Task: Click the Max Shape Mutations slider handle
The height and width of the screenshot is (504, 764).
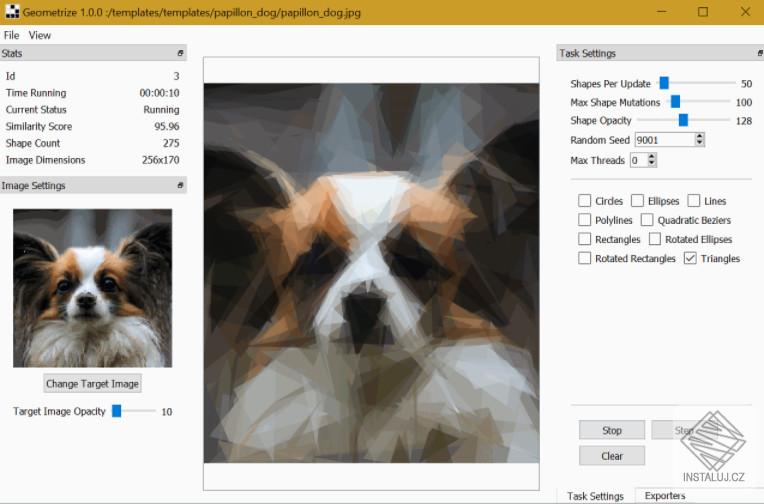Action: pyautogui.click(x=675, y=102)
